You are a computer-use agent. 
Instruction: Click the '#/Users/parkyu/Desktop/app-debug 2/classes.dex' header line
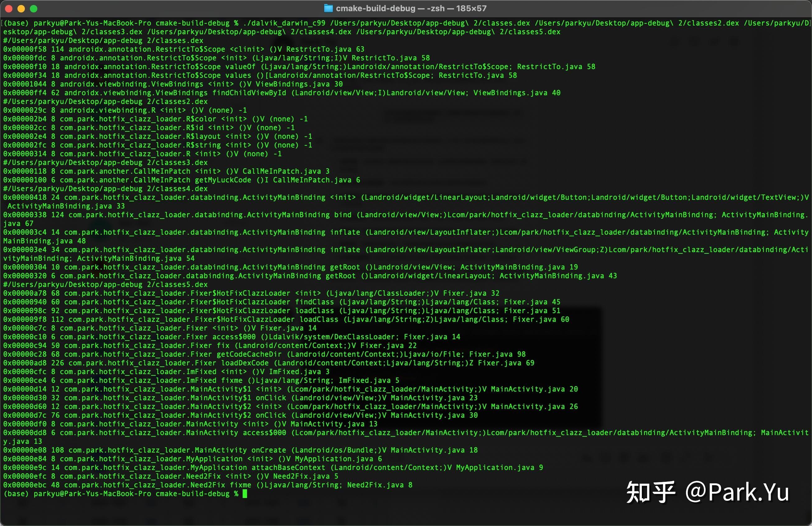103,40
